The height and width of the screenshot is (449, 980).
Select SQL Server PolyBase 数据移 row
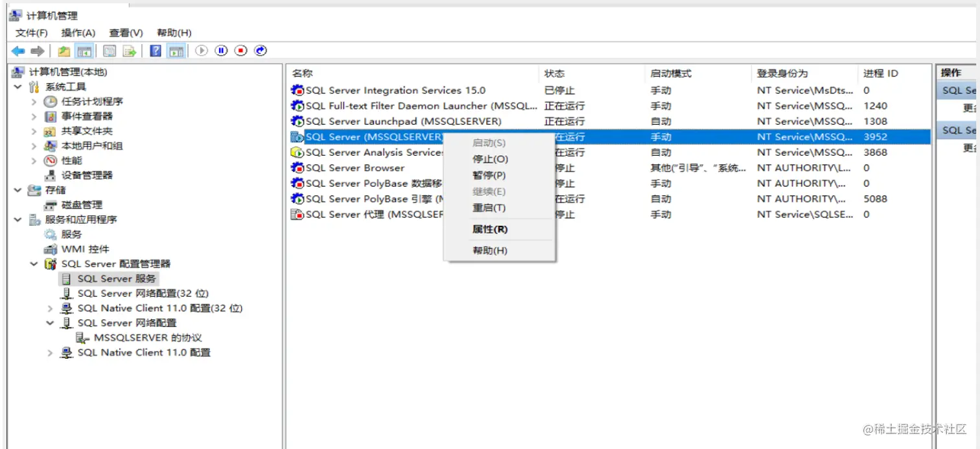(608, 184)
